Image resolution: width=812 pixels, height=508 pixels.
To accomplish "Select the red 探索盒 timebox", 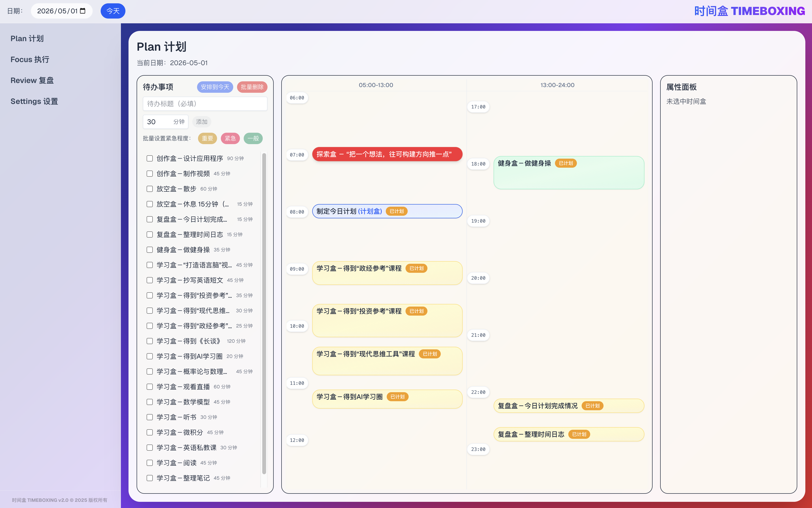I will coord(387,154).
